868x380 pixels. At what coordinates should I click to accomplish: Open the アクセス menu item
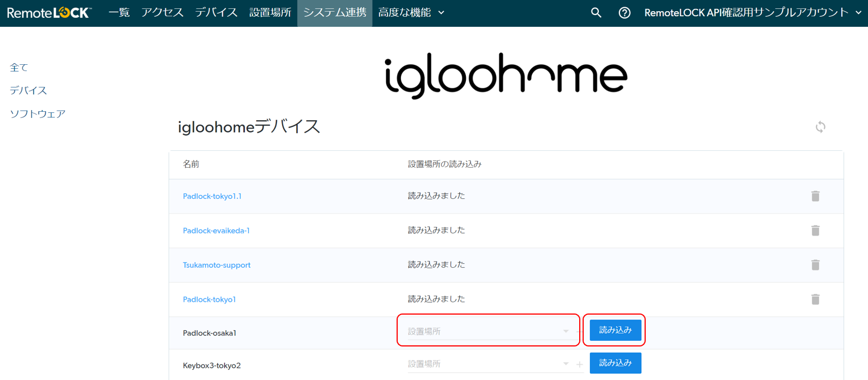[x=163, y=13]
